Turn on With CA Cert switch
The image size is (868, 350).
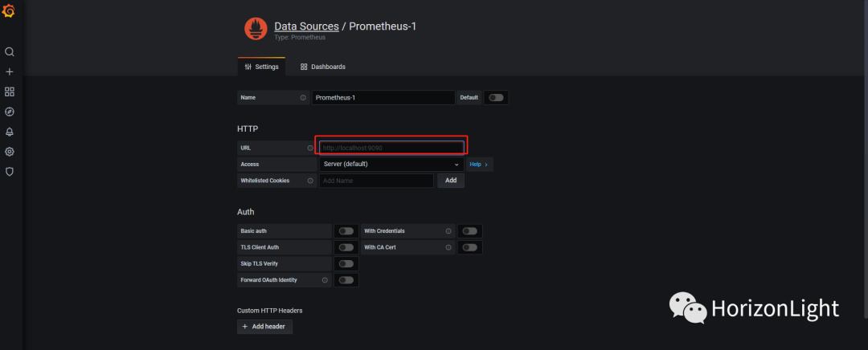pyautogui.click(x=469, y=247)
